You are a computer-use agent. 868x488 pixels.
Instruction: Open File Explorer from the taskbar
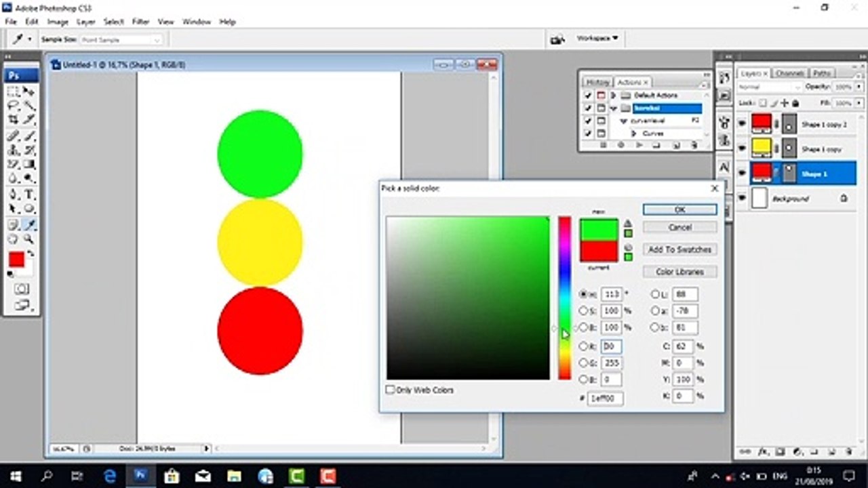pos(234,476)
